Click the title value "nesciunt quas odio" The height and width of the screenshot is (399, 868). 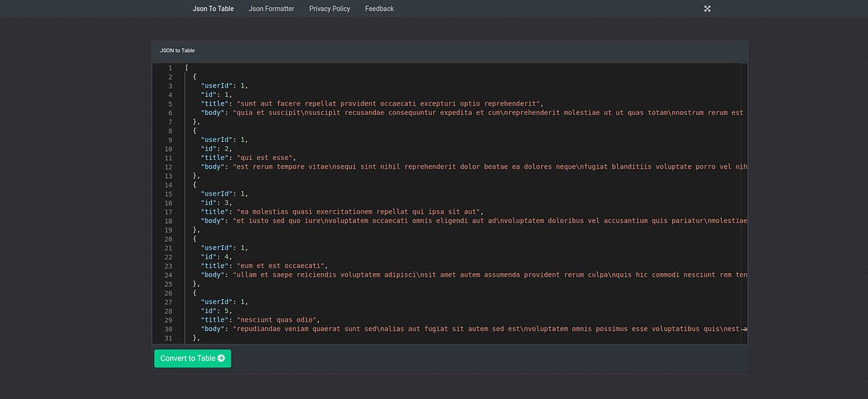(278, 319)
